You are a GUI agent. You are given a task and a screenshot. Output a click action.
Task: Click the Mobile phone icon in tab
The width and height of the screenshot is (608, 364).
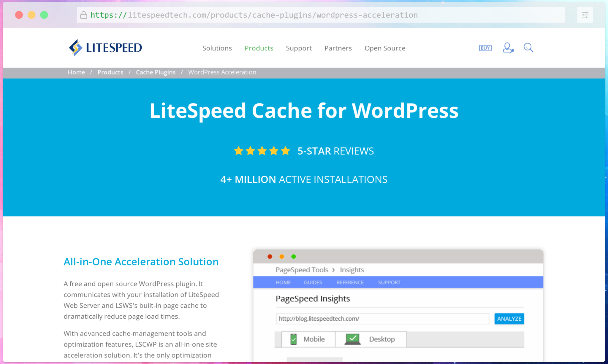(293, 339)
